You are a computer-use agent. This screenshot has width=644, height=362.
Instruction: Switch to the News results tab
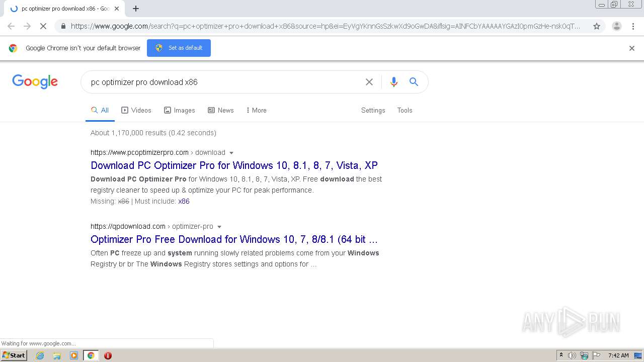221,110
